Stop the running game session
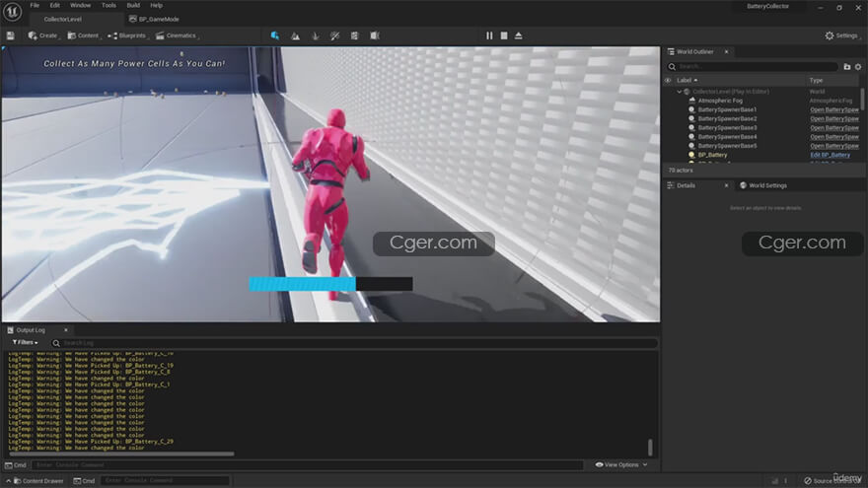This screenshot has height=488, width=868. pyautogui.click(x=504, y=35)
